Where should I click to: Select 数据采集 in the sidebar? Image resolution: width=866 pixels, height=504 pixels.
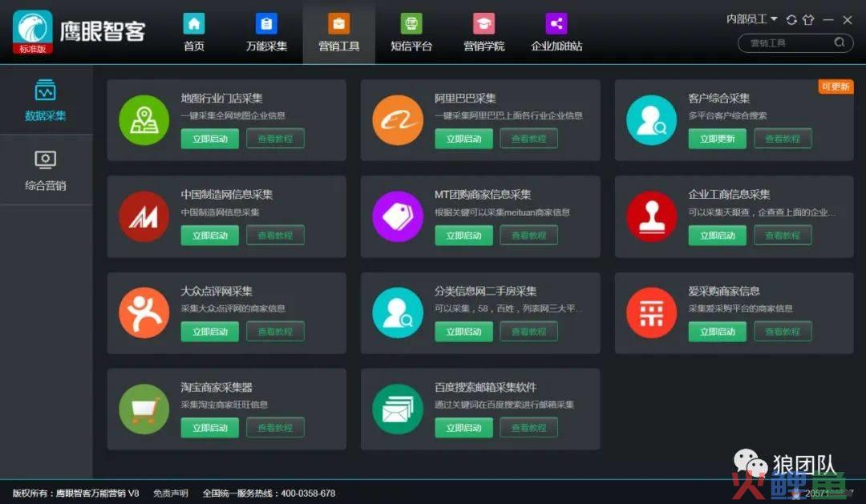46,100
